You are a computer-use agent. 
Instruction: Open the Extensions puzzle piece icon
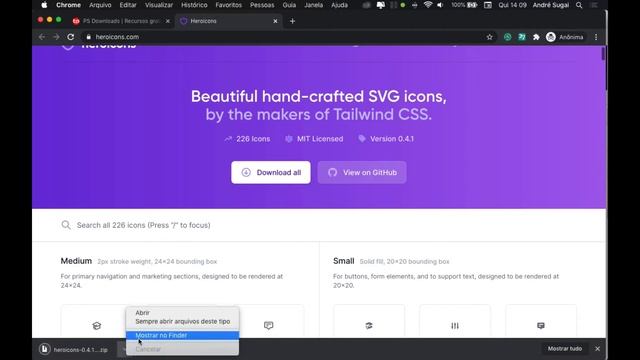pyautogui.click(x=536, y=37)
